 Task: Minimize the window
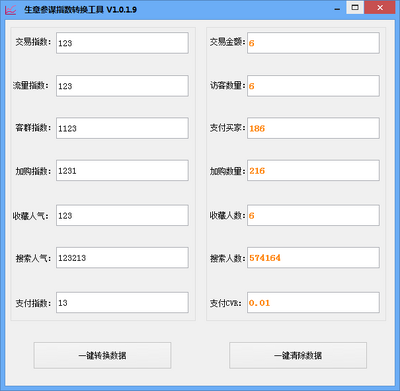[337, 9]
